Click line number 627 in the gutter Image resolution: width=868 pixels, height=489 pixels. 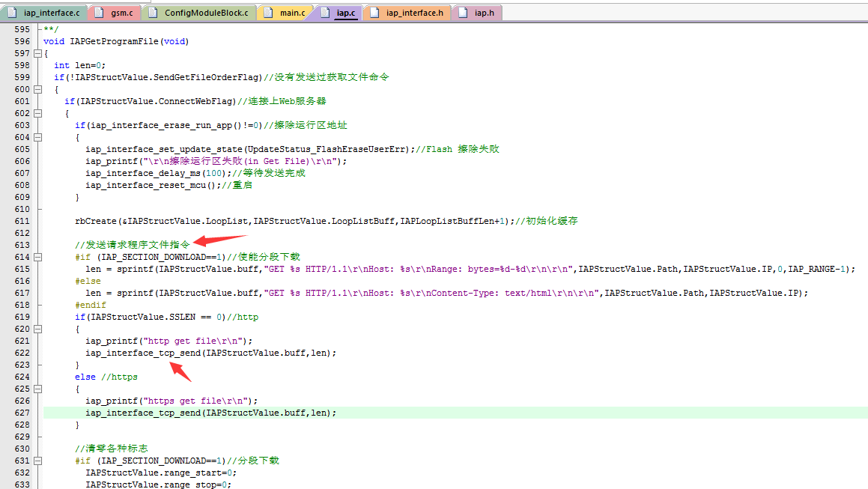click(x=22, y=413)
